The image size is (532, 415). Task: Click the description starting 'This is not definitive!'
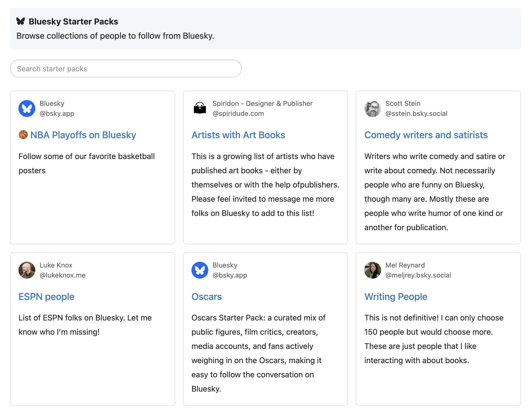point(434,339)
